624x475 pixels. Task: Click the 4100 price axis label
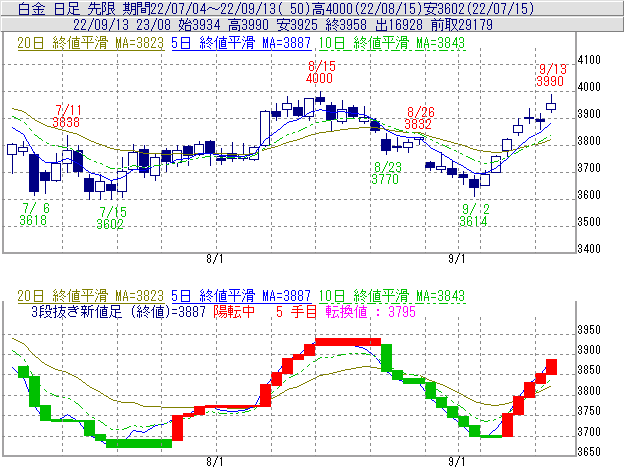pos(589,60)
